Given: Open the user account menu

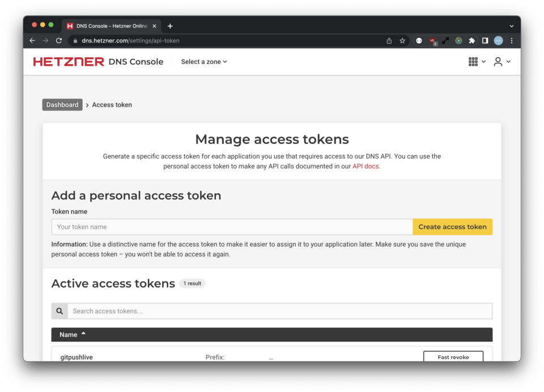Looking at the screenshot, I should 501,61.
